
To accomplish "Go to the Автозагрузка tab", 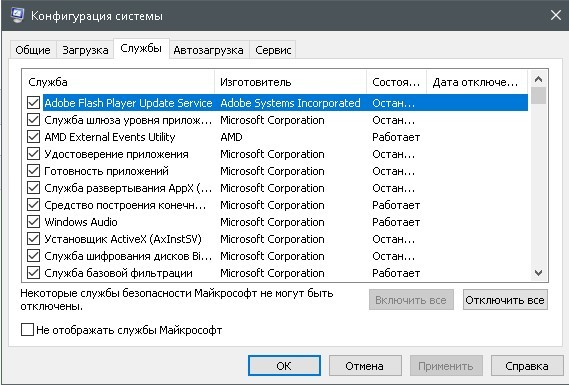I will (x=209, y=50).
